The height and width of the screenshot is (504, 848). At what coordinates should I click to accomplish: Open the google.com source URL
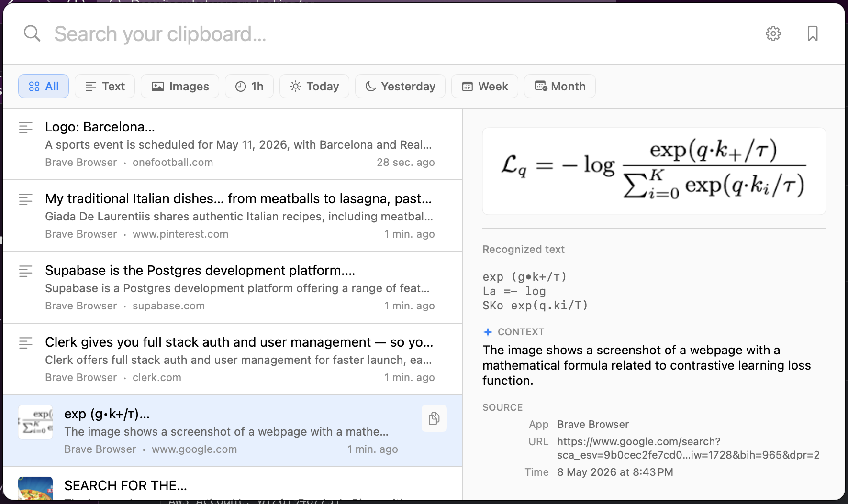pyautogui.click(x=688, y=448)
